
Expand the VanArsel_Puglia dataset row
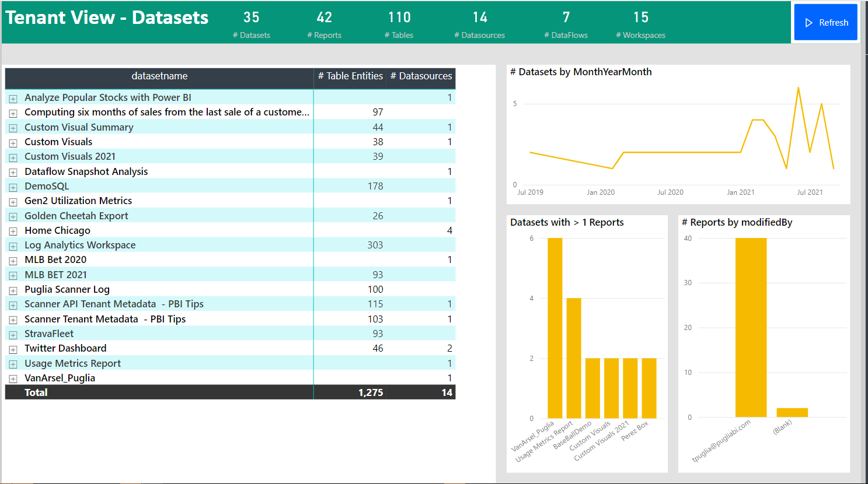tap(13, 378)
